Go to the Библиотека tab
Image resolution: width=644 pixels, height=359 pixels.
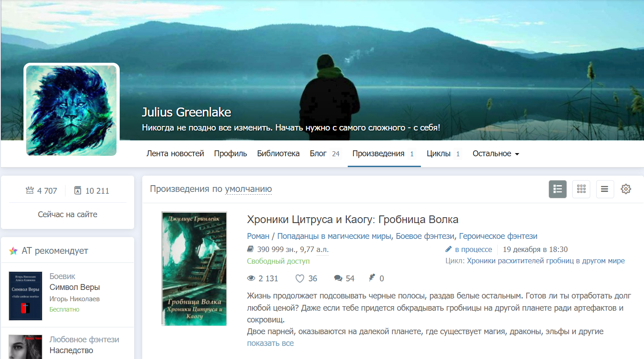[278, 154]
